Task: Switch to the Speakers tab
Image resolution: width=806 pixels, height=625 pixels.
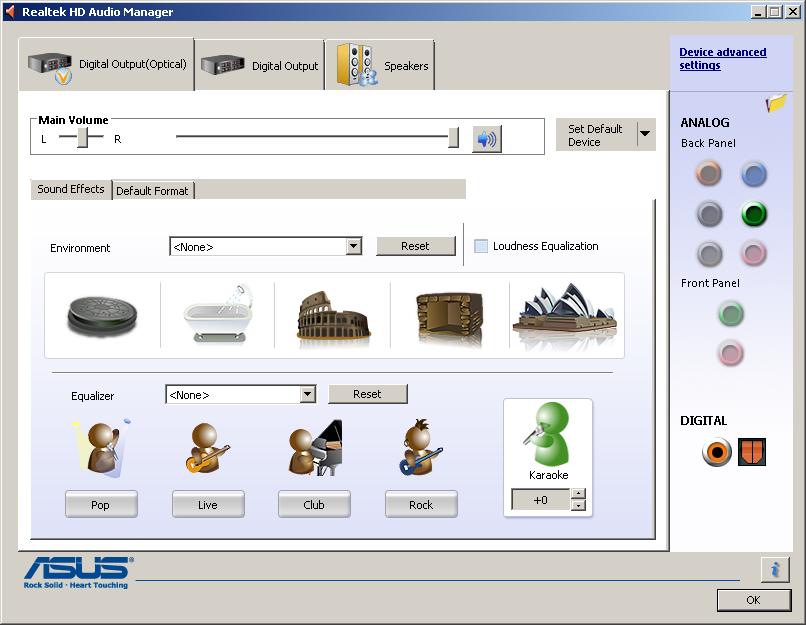Action: [x=380, y=66]
